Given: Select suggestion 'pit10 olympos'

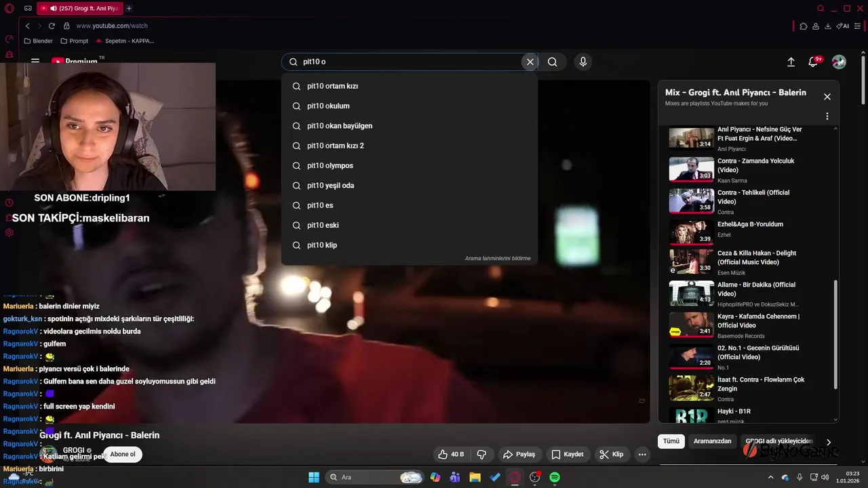Looking at the screenshot, I should point(410,165).
